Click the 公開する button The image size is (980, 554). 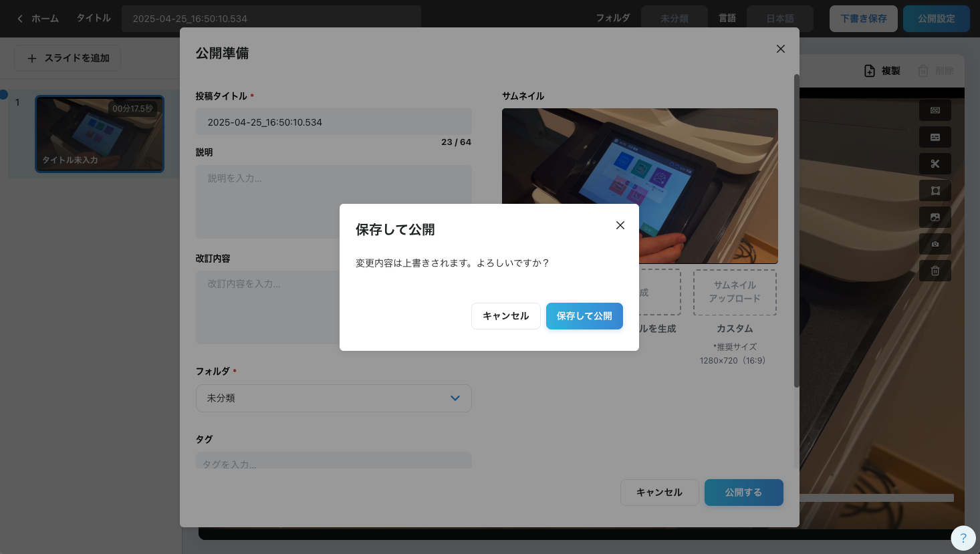click(744, 493)
